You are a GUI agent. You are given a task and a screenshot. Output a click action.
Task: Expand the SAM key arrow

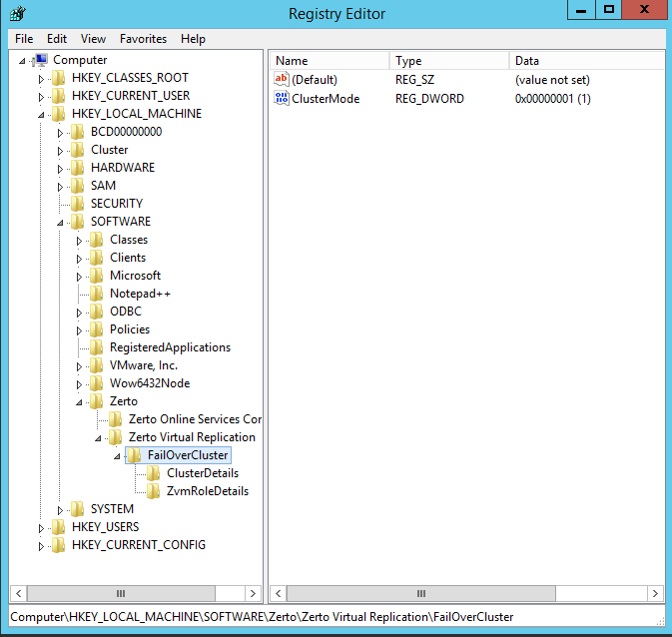60,187
